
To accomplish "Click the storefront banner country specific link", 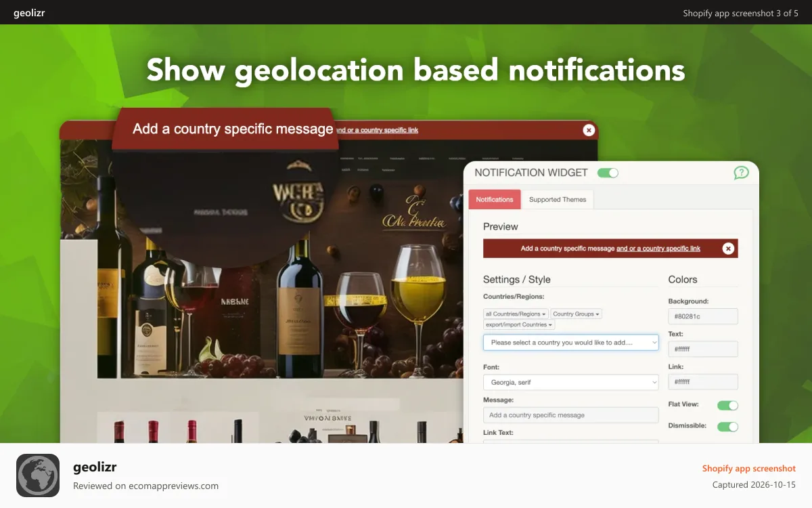I will click(x=377, y=130).
